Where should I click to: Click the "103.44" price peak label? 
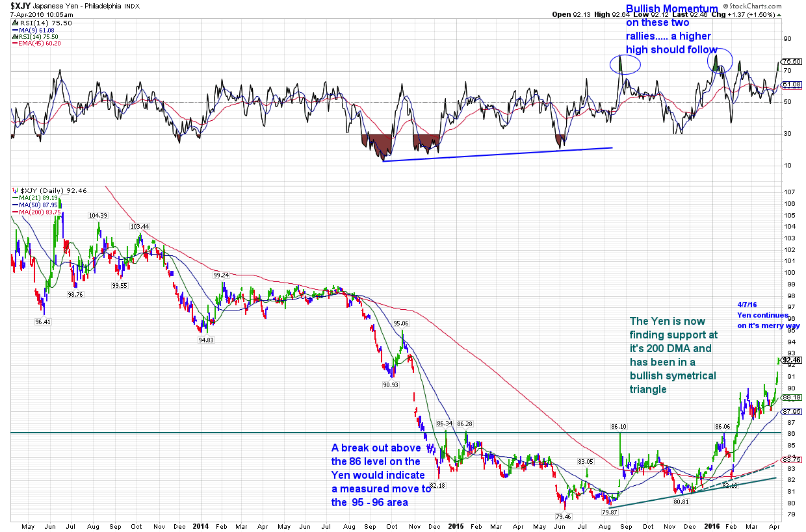point(140,227)
